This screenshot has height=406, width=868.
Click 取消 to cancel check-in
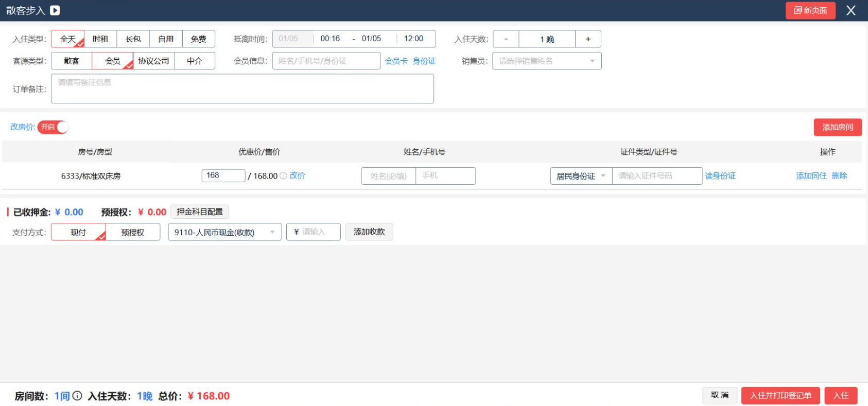[x=720, y=395]
